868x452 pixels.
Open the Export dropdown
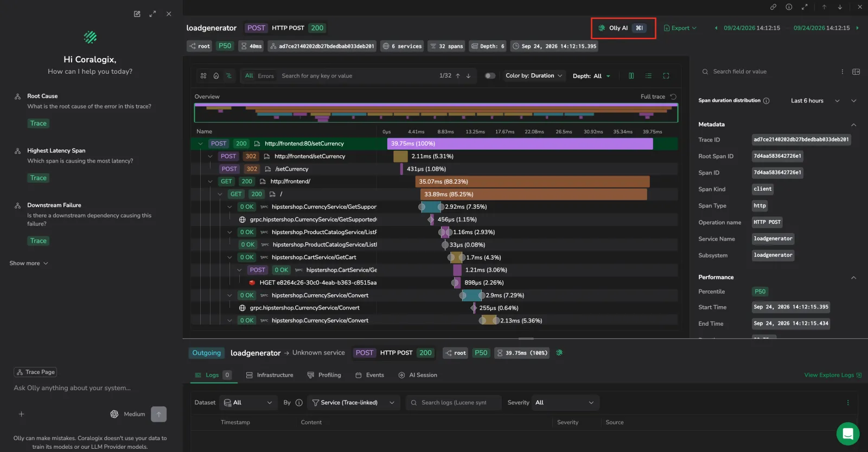click(680, 28)
